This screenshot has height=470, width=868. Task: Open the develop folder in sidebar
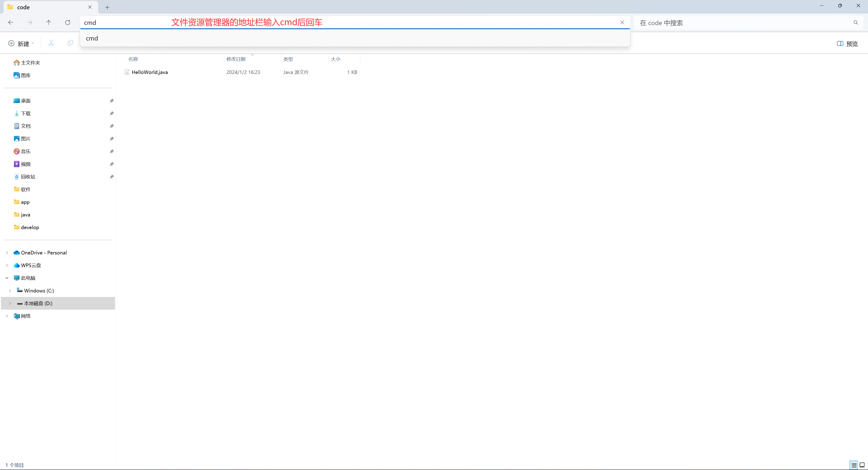pos(27,227)
